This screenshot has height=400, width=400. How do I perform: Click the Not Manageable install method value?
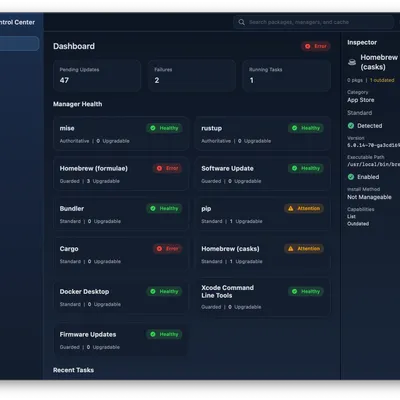(369, 197)
